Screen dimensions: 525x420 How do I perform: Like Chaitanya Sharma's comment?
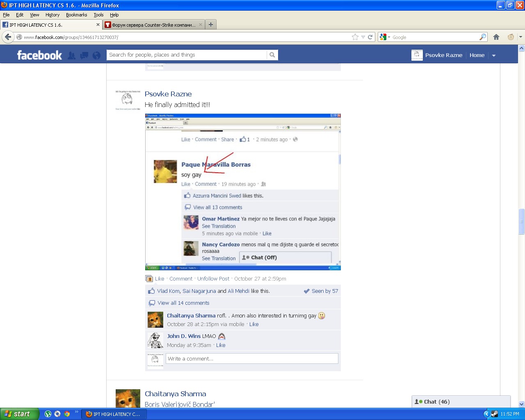point(254,324)
